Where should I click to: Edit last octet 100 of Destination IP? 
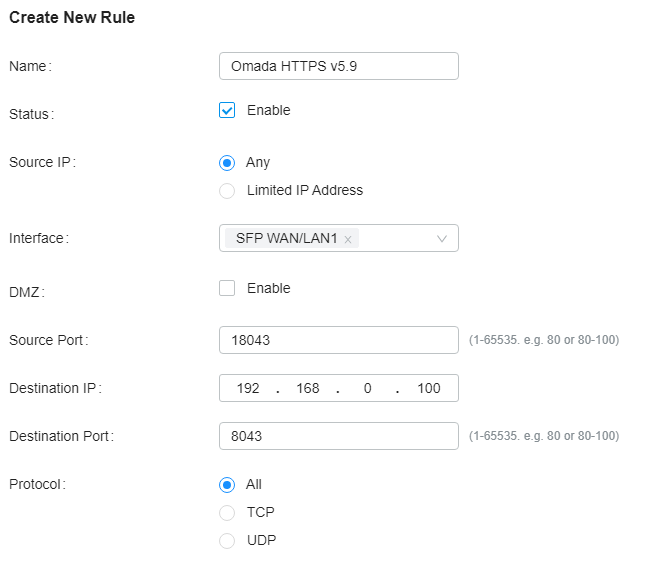(x=428, y=388)
